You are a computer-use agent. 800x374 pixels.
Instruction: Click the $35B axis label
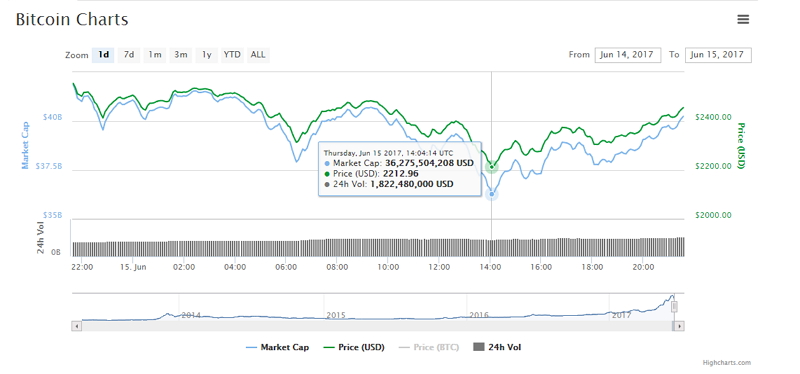53,215
